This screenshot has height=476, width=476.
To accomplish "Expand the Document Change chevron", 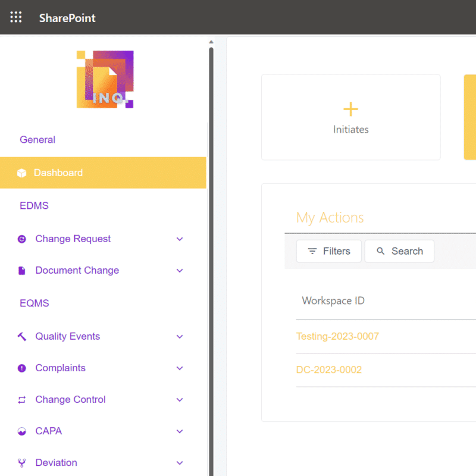I will point(180,271).
